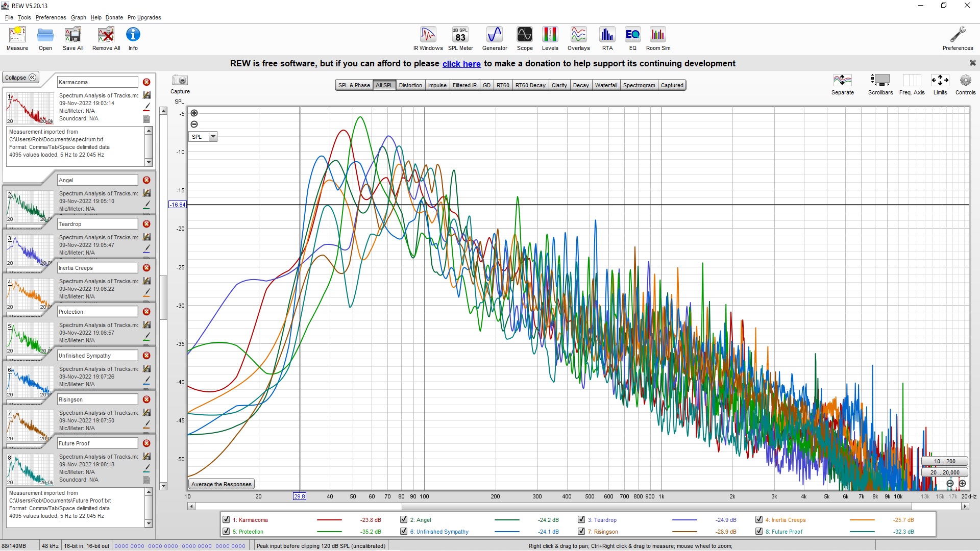Click the measurement list vertical scrollbar
This screenshot has height=551, width=980.
(x=163, y=298)
